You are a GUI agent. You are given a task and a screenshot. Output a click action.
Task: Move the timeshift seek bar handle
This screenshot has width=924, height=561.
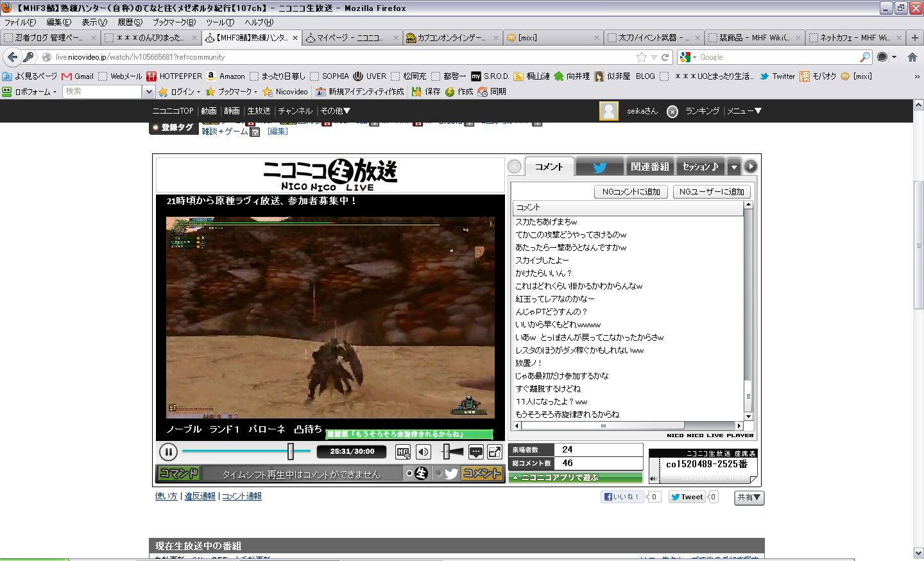pos(291,452)
